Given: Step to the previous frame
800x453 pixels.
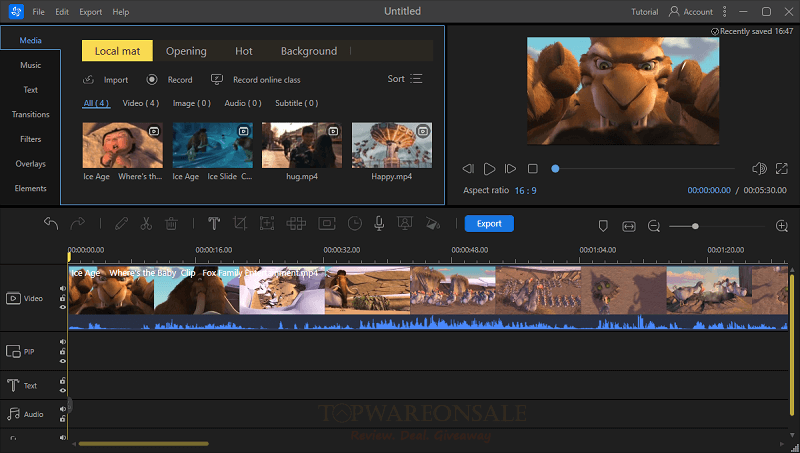Looking at the screenshot, I should (468, 168).
